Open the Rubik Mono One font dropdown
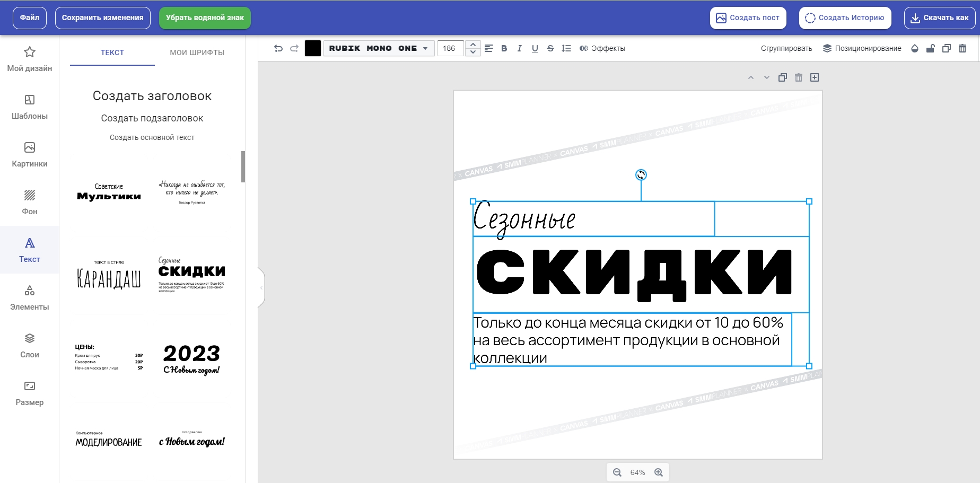Image resolution: width=980 pixels, height=483 pixels. pos(378,48)
